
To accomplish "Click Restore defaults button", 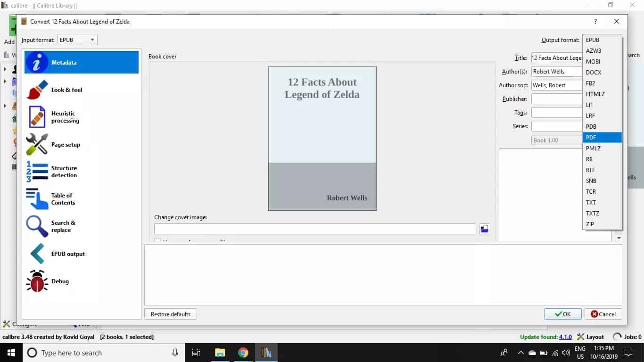I will (x=171, y=314).
